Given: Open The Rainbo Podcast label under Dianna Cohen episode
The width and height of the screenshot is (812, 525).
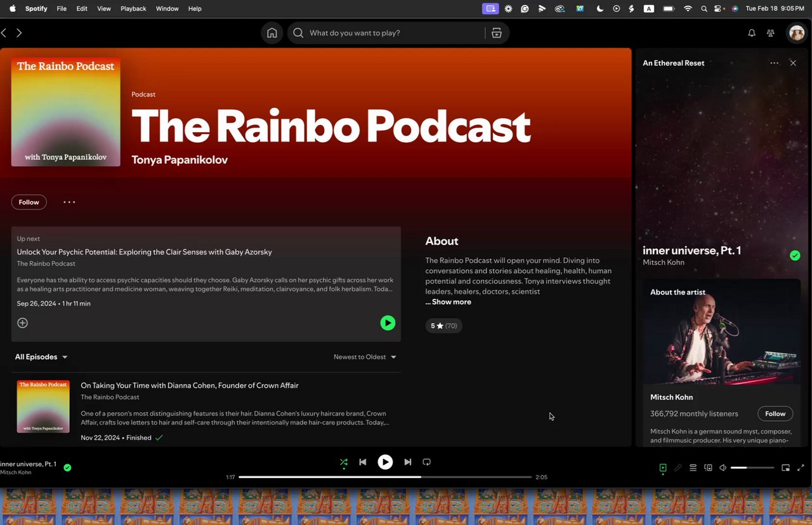Looking at the screenshot, I should coord(110,397).
